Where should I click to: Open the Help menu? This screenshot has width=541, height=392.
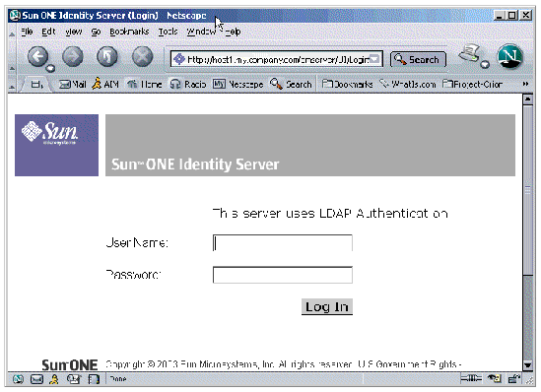point(233,32)
